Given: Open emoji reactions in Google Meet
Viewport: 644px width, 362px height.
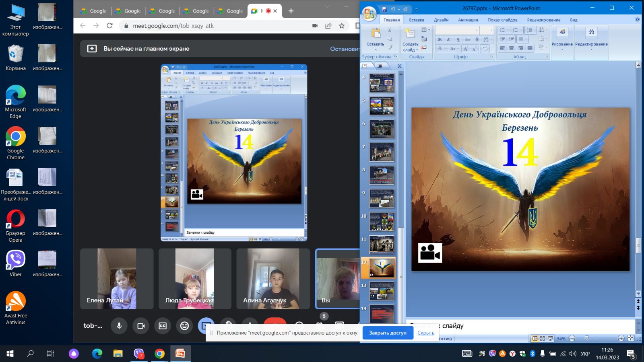Looking at the screenshot, I should click(184, 326).
